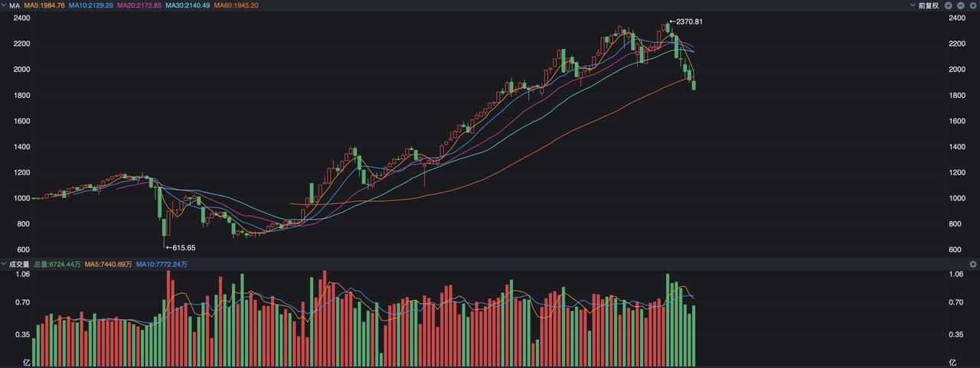Toggle the MA20:2172.85 line legend
Screen dimensions: 980x368
[139, 5]
